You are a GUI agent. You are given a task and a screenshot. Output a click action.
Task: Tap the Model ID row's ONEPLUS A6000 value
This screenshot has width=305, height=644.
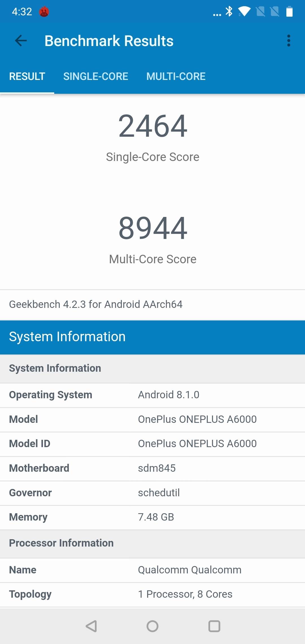point(197,444)
